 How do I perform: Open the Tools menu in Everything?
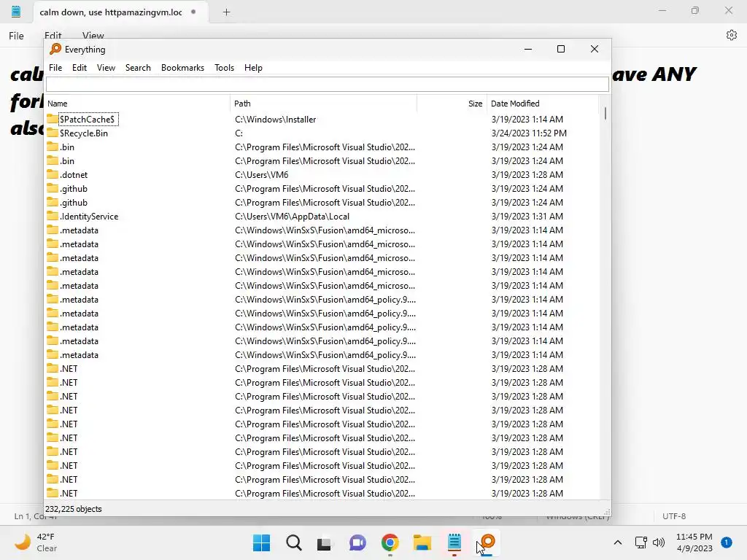(224, 68)
